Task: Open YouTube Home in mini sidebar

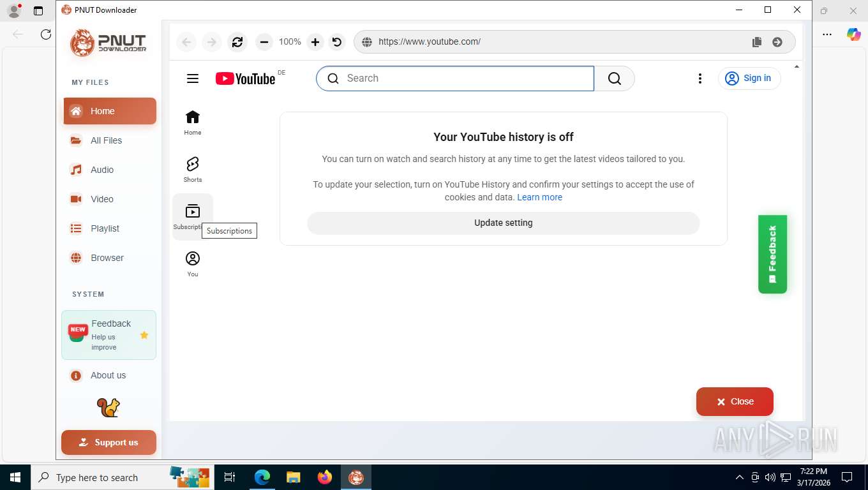Action: pyautogui.click(x=193, y=122)
